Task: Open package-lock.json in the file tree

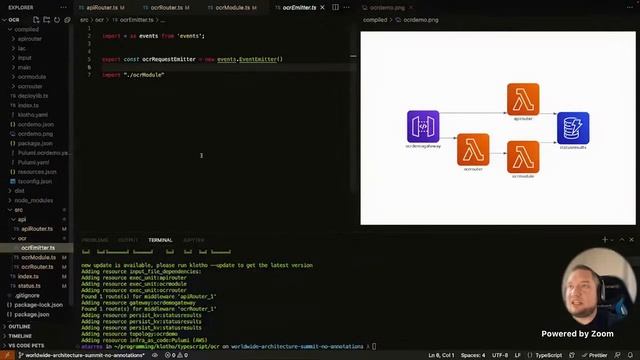Action: coord(38,305)
